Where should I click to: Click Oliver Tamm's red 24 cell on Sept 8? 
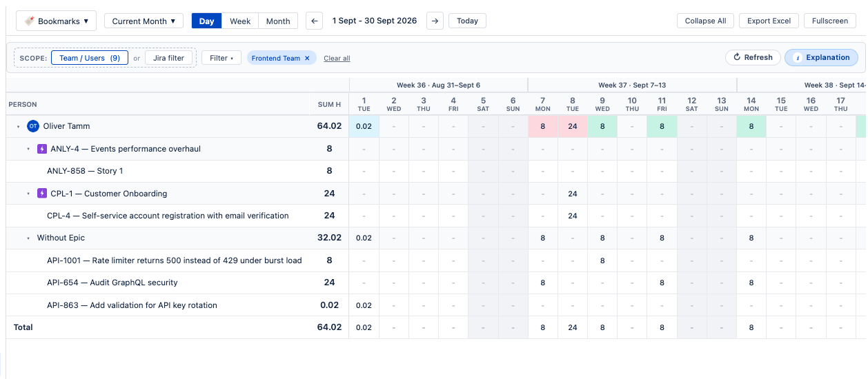pos(573,126)
